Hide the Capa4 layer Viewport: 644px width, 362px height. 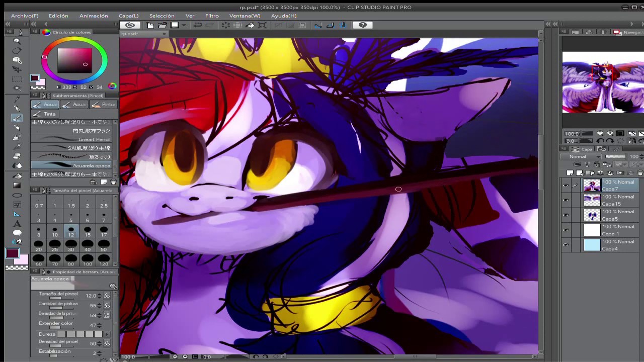click(x=566, y=245)
